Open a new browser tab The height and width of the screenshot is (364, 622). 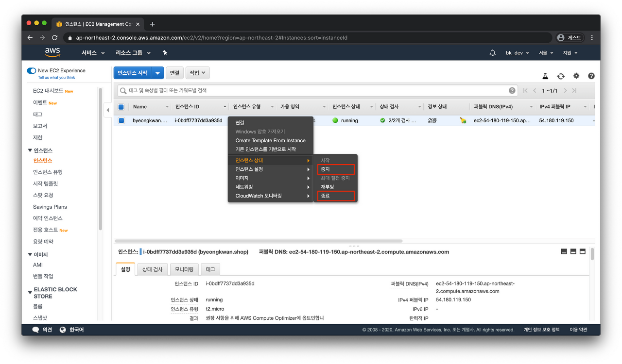tap(153, 24)
